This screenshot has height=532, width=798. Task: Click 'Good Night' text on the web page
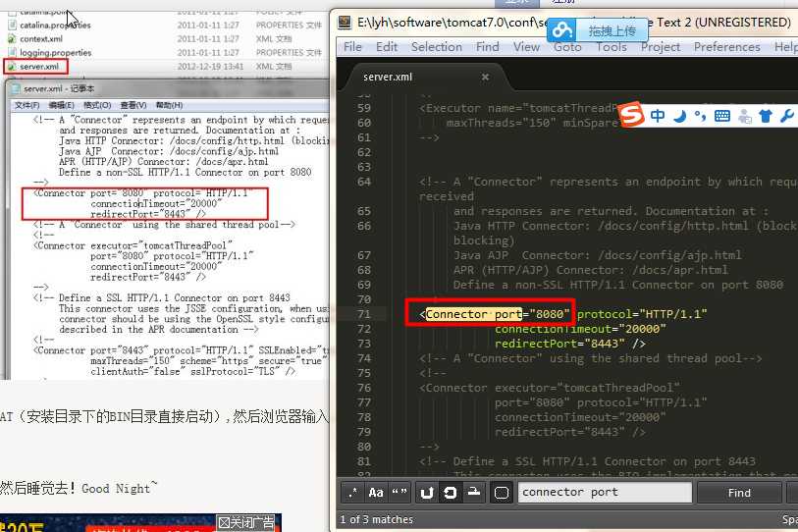[x=116, y=488]
